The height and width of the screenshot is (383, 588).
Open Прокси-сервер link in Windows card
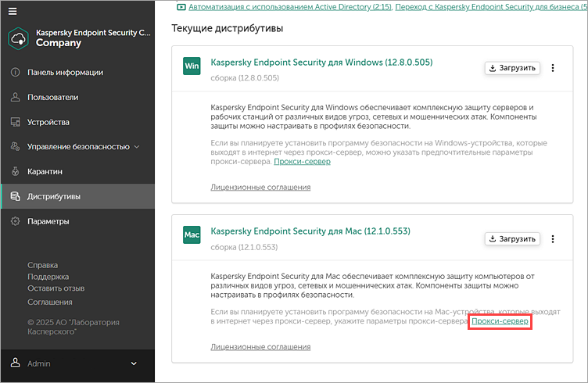tap(303, 162)
